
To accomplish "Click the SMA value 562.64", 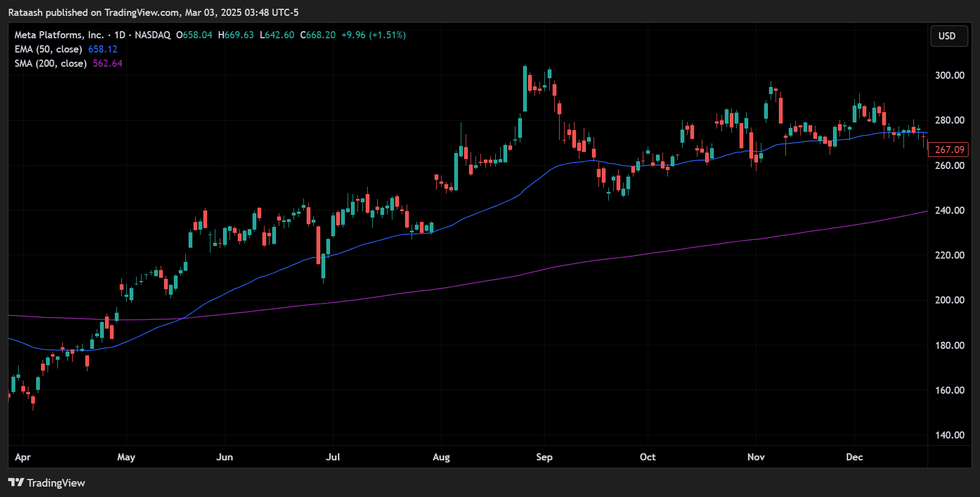I will [x=108, y=63].
